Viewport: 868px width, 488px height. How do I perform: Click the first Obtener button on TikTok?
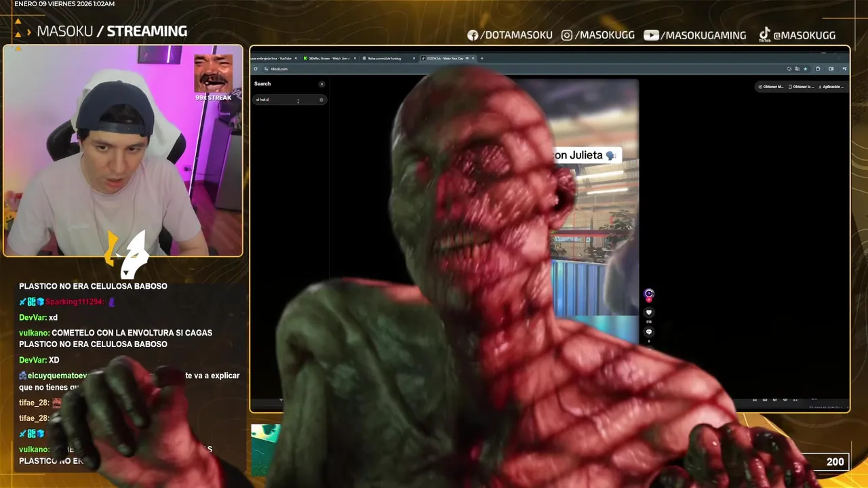[x=770, y=87]
